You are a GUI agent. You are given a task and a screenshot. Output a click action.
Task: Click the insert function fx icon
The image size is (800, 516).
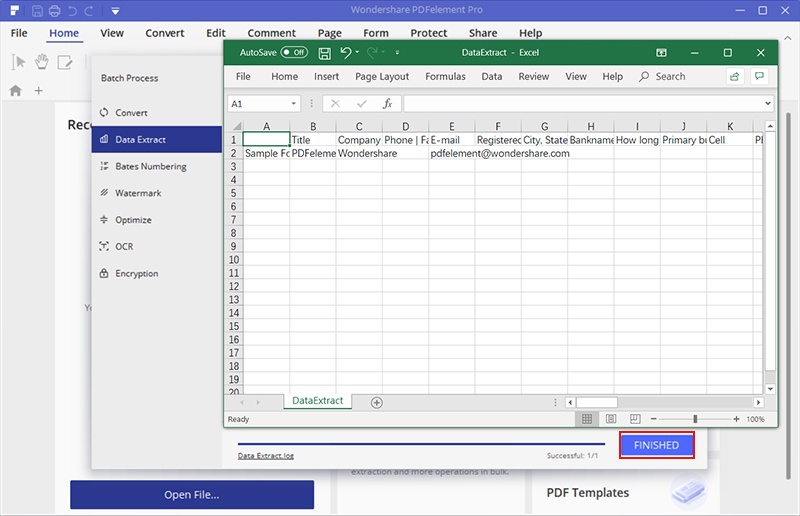387,104
